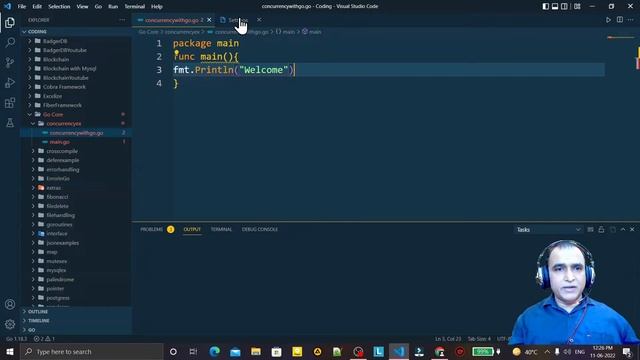Toggle Panel layout icon in title bar
This screenshot has height=360, width=640.
click(x=555, y=6)
